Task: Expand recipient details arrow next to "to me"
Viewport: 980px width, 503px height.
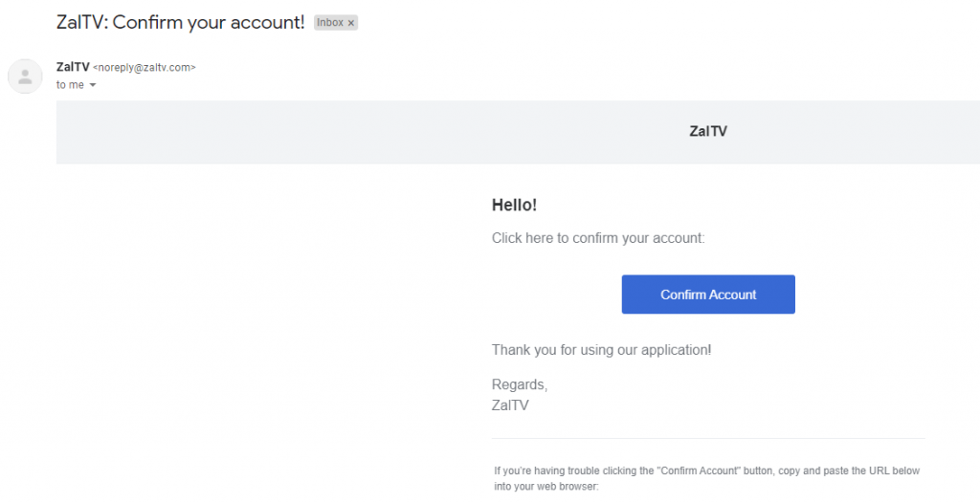Action: (93, 85)
